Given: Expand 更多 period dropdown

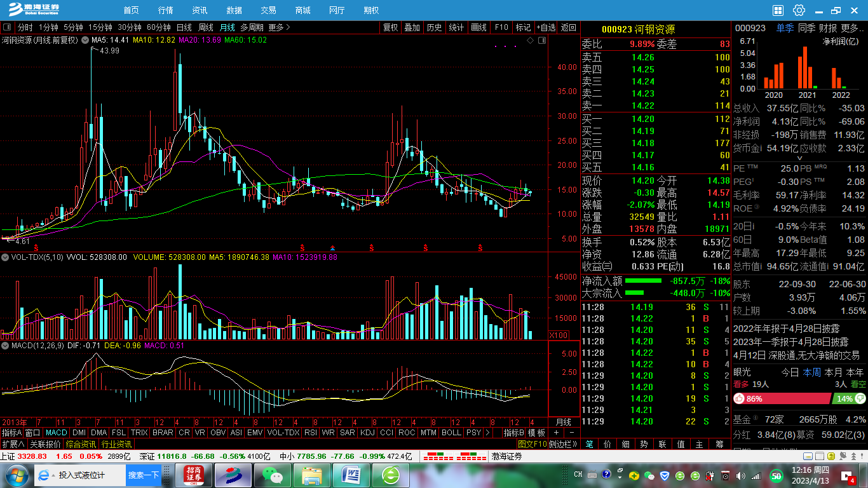Looking at the screenshot, I should point(279,27).
